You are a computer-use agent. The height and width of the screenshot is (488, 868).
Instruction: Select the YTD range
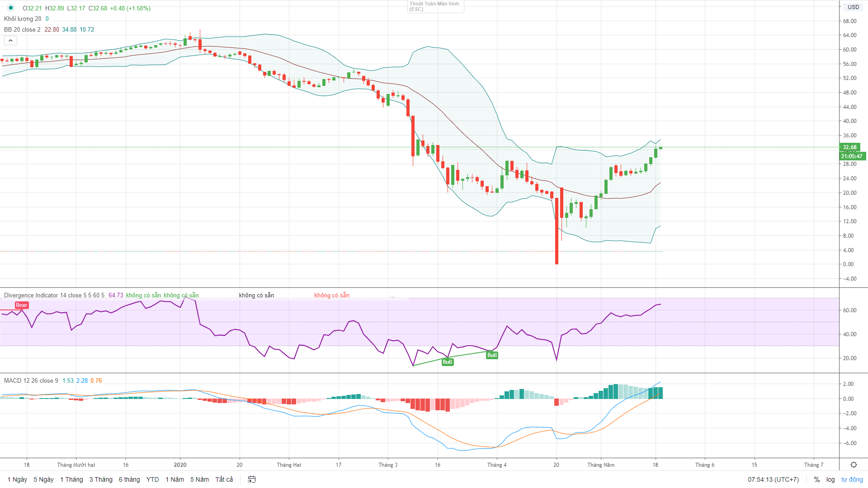pyautogui.click(x=152, y=479)
